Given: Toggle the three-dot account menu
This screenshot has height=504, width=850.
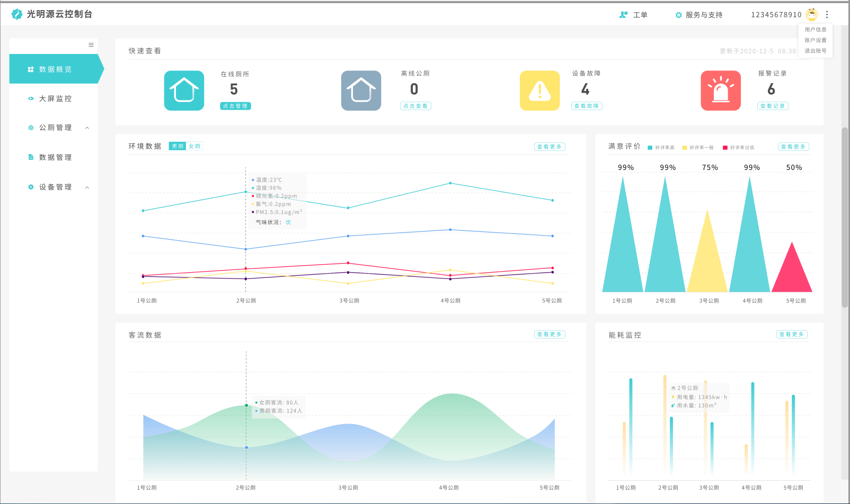Looking at the screenshot, I should [827, 15].
